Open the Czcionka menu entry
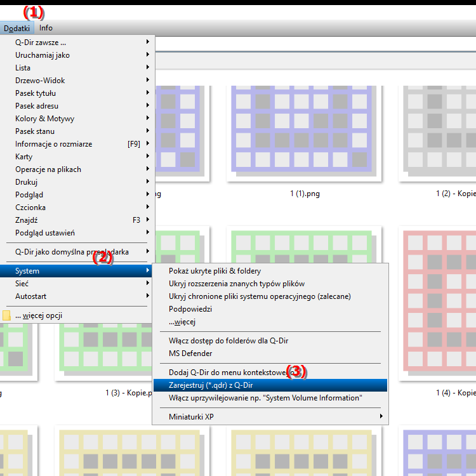This screenshot has height=476, width=476. pos(77,208)
